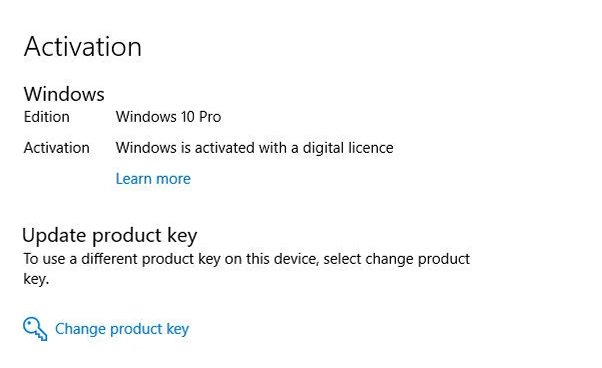
Task: Click the Activation row label under Windows
Action: point(56,148)
